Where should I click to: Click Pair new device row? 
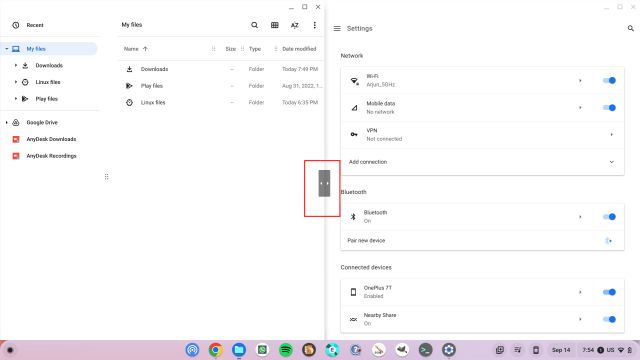click(482, 240)
